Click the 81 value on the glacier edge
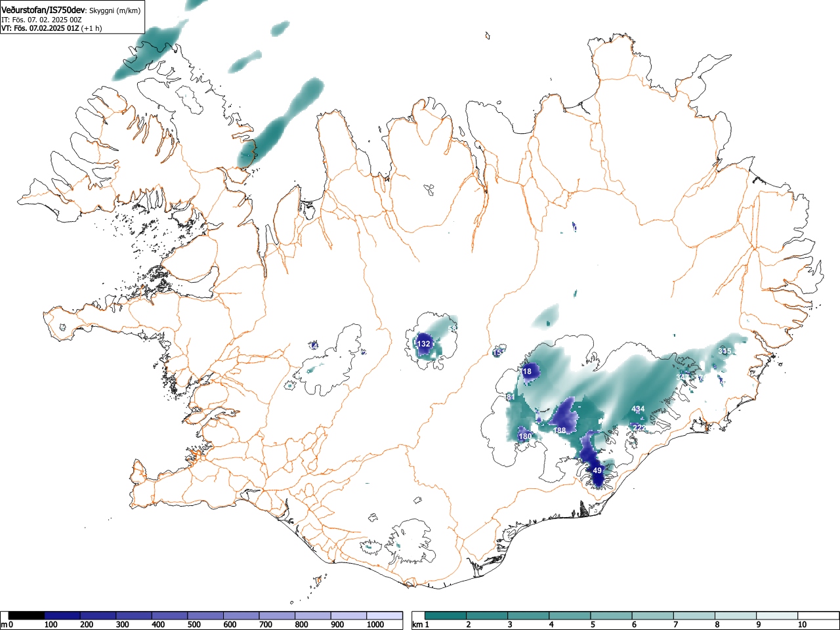 (511, 397)
